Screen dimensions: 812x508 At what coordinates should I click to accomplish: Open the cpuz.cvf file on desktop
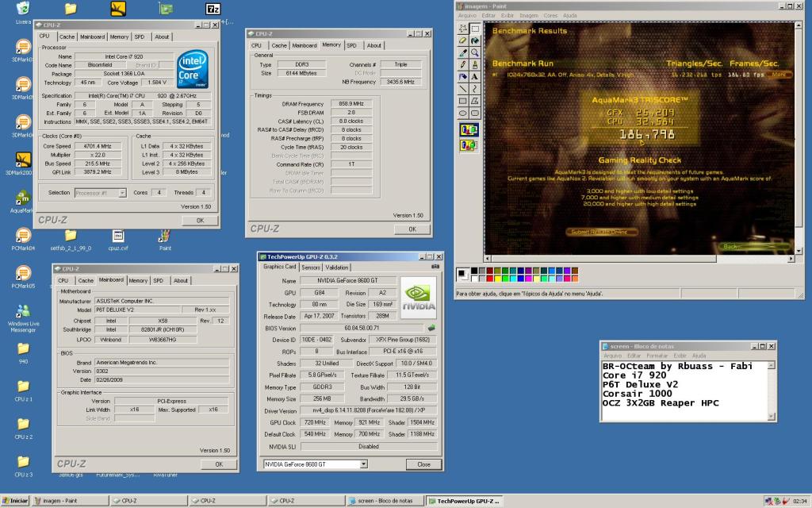(x=118, y=240)
